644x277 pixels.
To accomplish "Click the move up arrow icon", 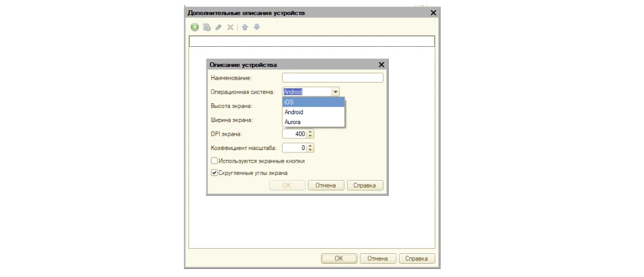I will coord(245,28).
